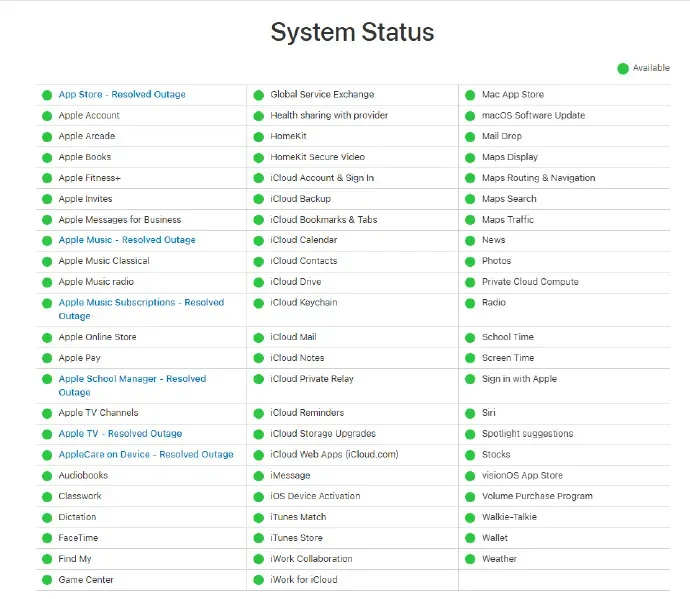The width and height of the screenshot is (690, 599).
Task: Select the Sign in with Apple entry
Action: point(519,379)
